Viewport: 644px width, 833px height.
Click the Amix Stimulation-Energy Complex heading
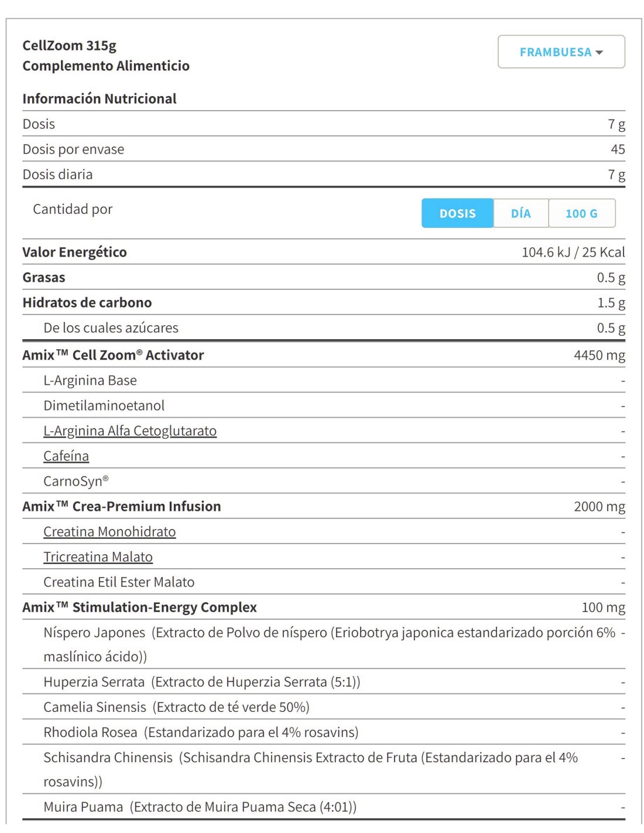[x=139, y=607]
